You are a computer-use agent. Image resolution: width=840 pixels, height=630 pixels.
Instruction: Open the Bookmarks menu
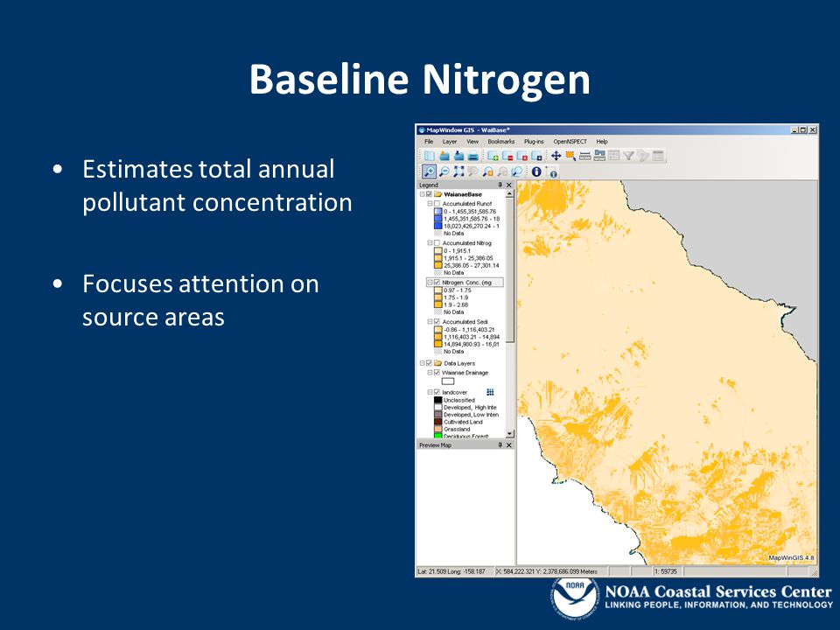tap(500, 142)
